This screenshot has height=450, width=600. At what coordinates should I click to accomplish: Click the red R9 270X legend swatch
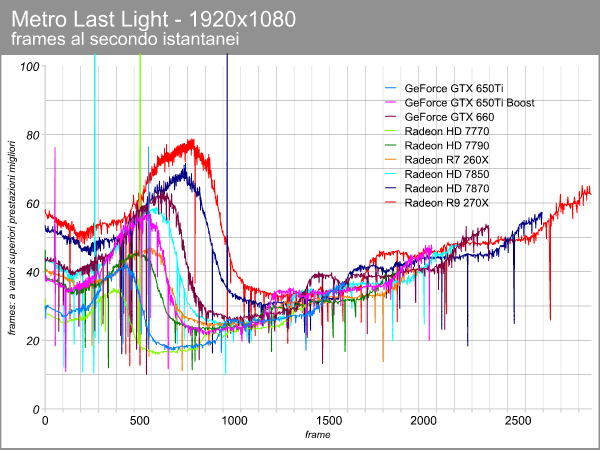390,203
